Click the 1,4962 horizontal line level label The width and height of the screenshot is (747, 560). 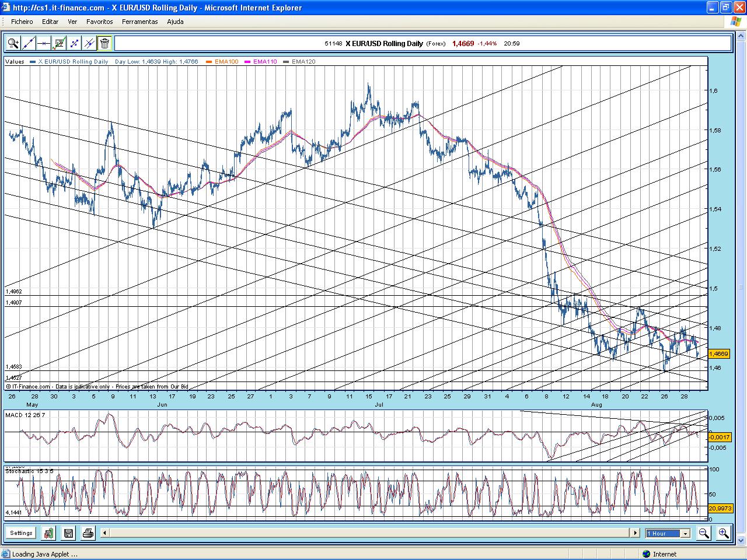click(x=14, y=292)
